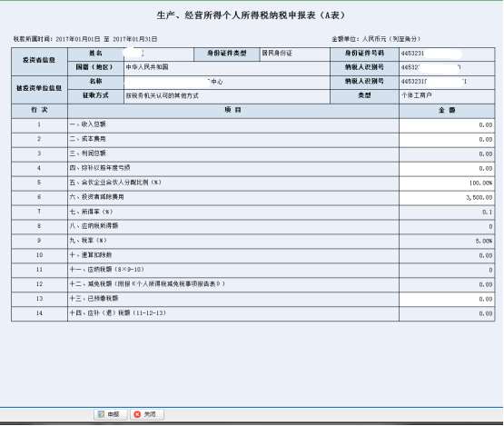
Task: Click the 二、成本费用 item label
Action: point(88,139)
